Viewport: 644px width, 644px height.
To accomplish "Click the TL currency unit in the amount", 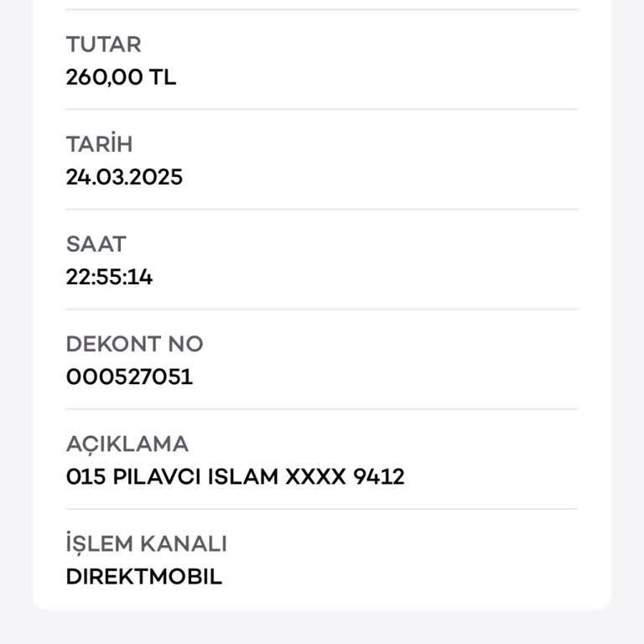I will [163, 77].
